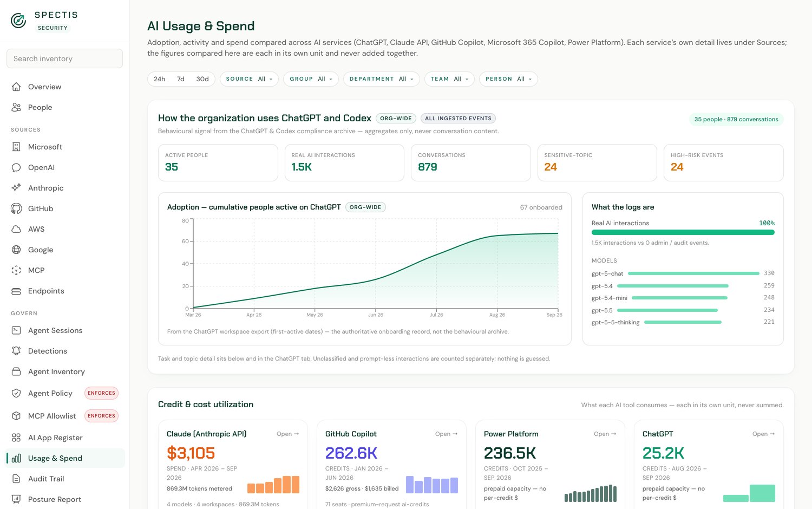Select the Google globe icon
The height and width of the screenshot is (509, 812).
(16, 250)
